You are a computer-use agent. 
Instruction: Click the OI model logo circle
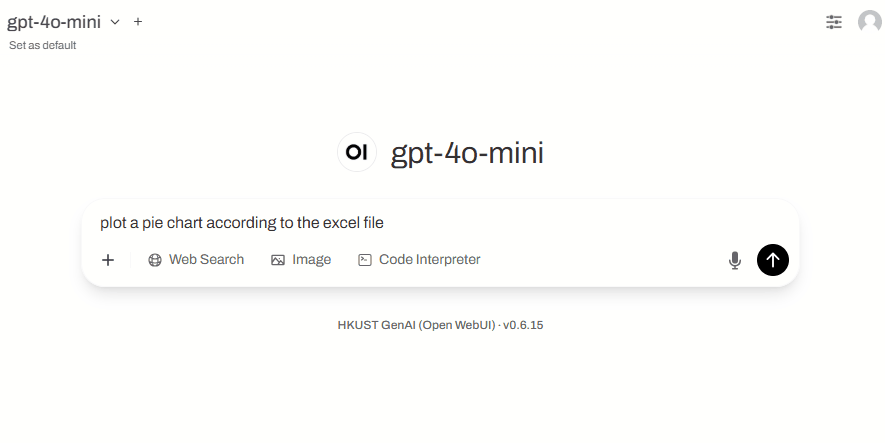point(357,152)
